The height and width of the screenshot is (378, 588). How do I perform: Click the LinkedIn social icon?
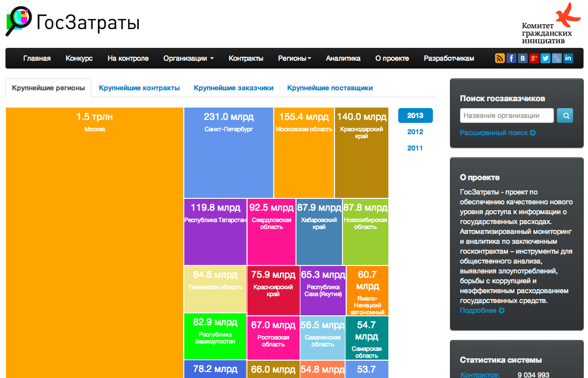568,58
